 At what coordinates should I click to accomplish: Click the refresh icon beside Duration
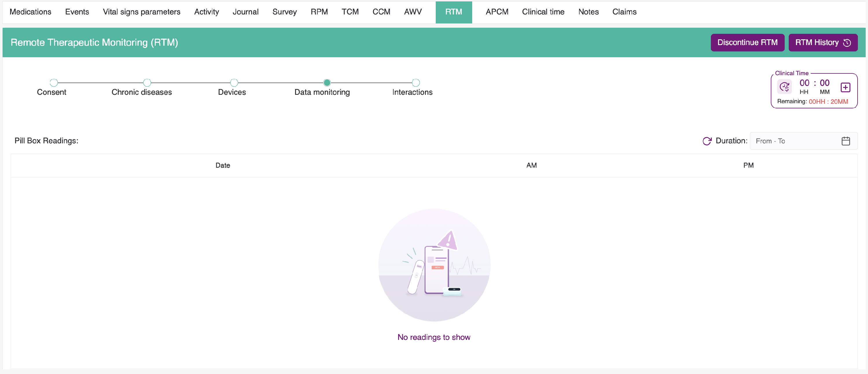pyautogui.click(x=707, y=141)
